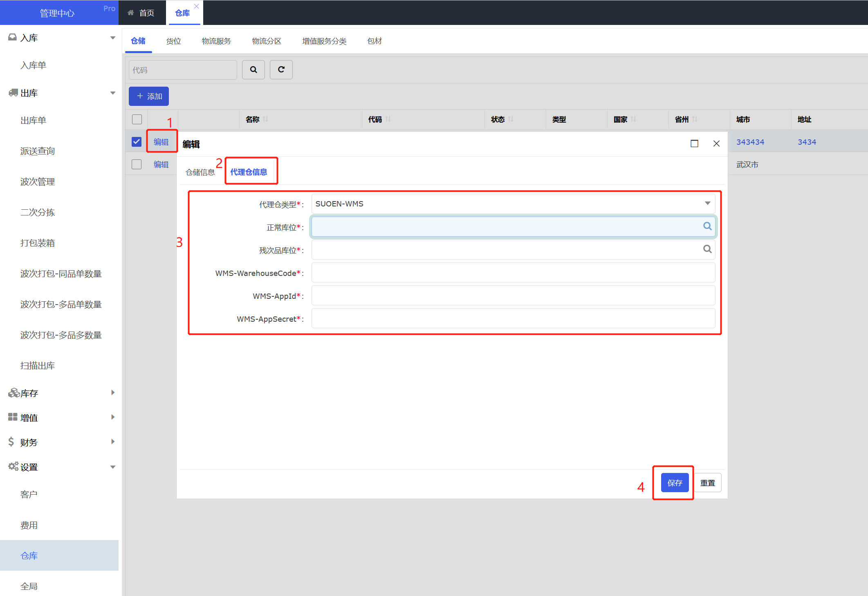This screenshot has height=596, width=868.
Task: Click the home icon on 首页 tab
Action: click(x=131, y=13)
